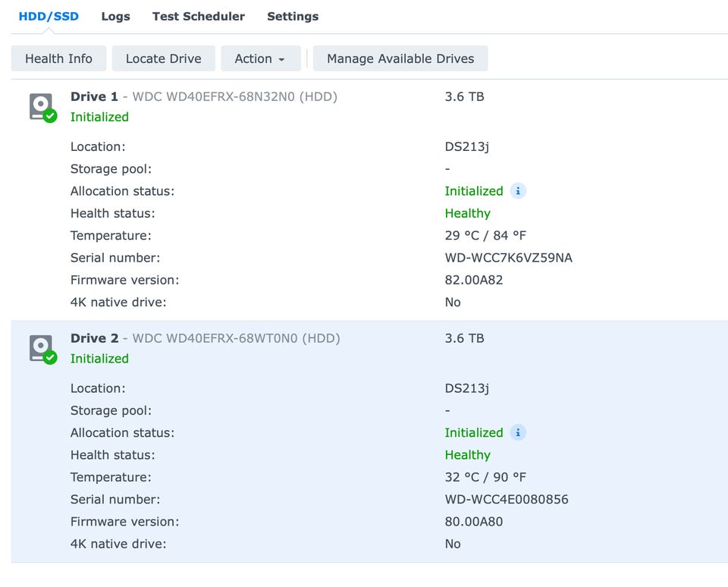Click Drive 2 allocation status info icon
Image resolution: width=728 pixels, height=587 pixels.
point(518,432)
